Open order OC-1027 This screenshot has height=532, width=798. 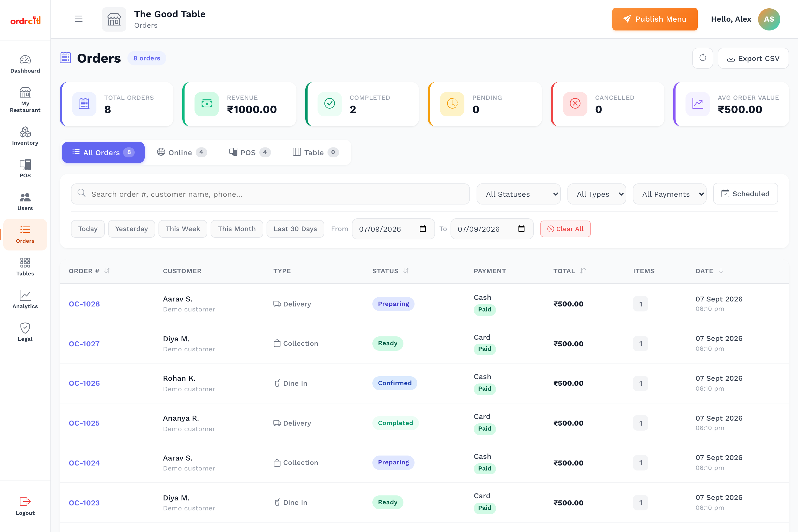pos(84,344)
